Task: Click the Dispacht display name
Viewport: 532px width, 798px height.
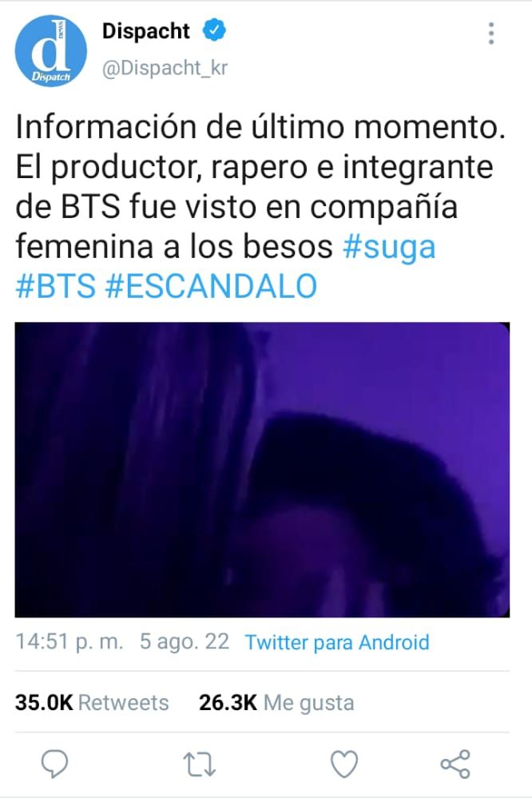Action: click(x=146, y=31)
